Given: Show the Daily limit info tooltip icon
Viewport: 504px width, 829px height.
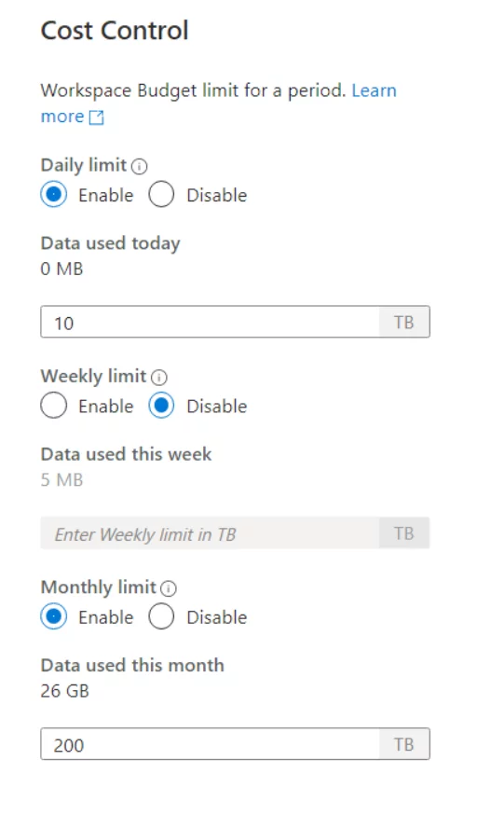Looking at the screenshot, I should [x=139, y=167].
